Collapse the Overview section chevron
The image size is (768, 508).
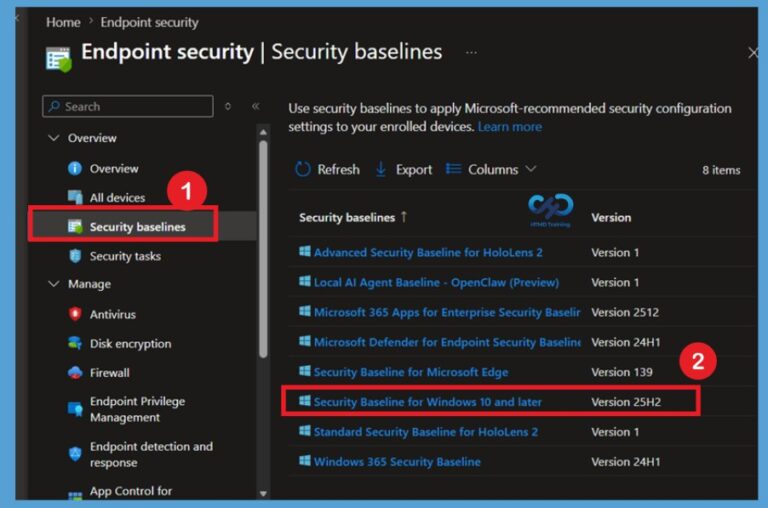click(x=54, y=138)
